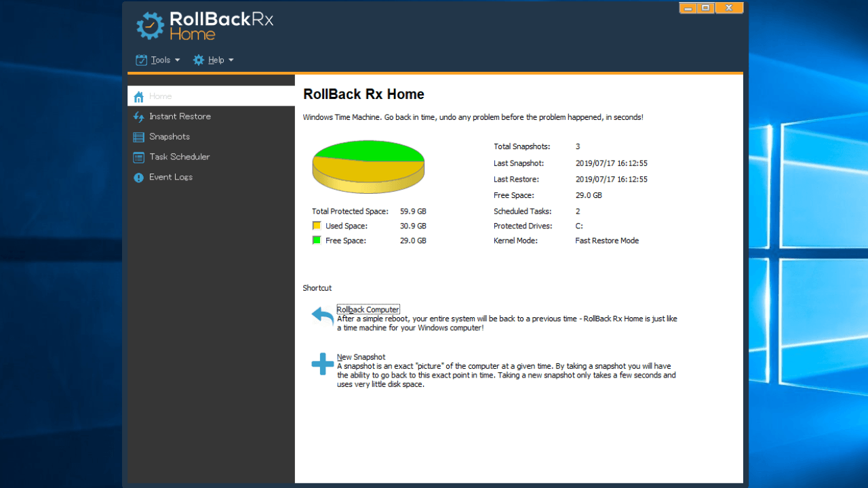Click the 'Last Snapshot:' label
868x488 pixels.
pyautogui.click(x=519, y=163)
